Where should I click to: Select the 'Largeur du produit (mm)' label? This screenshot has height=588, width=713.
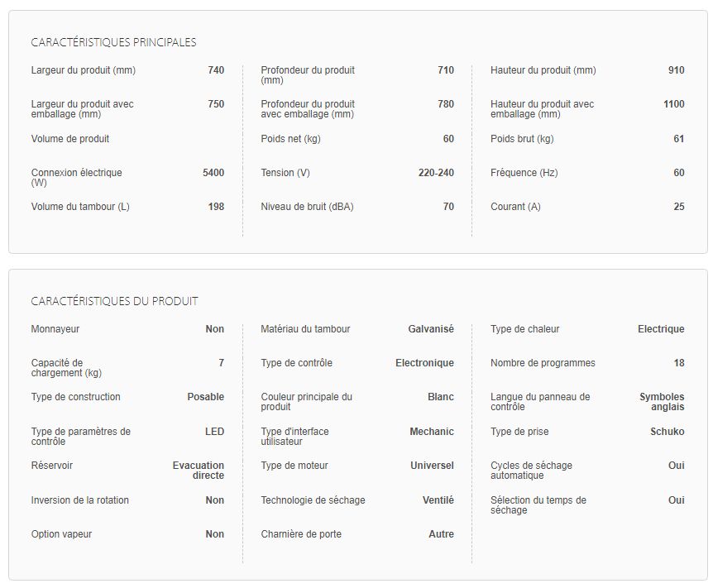[x=83, y=70]
